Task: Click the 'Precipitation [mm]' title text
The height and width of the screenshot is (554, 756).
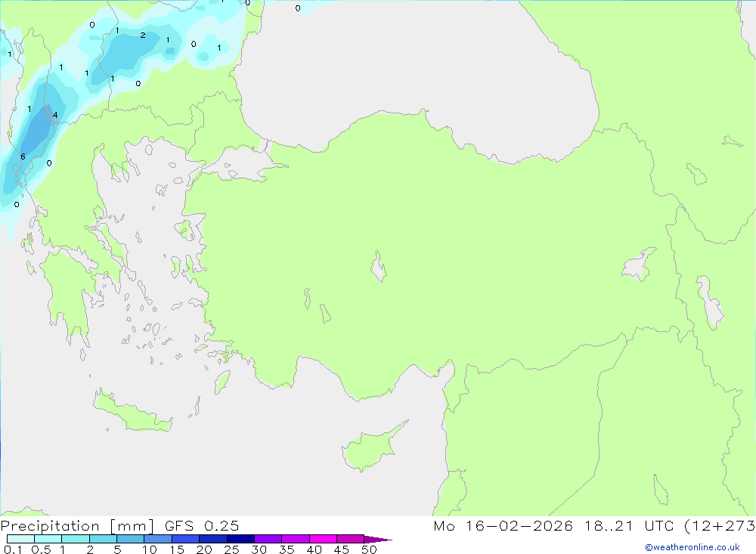Action: 77,526
